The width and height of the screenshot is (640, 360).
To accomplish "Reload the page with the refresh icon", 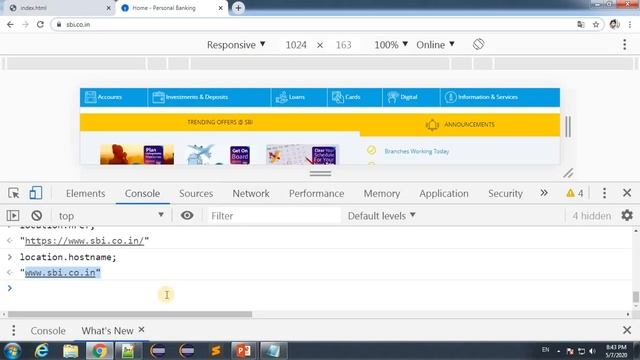I will point(40,24).
